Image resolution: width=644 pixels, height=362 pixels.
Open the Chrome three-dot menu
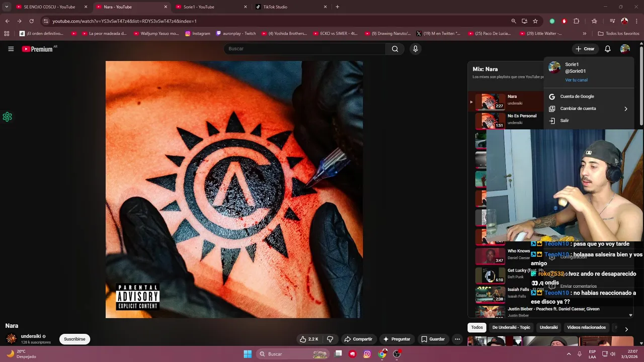(x=637, y=21)
